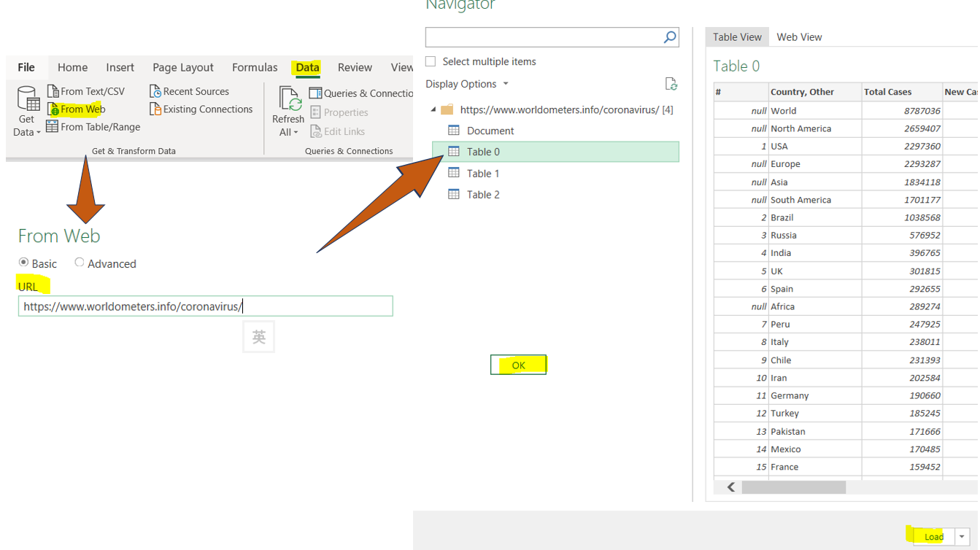This screenshot has width=980, height=550.
Task: Click the input method indicator box
Action: pos(258,337)
